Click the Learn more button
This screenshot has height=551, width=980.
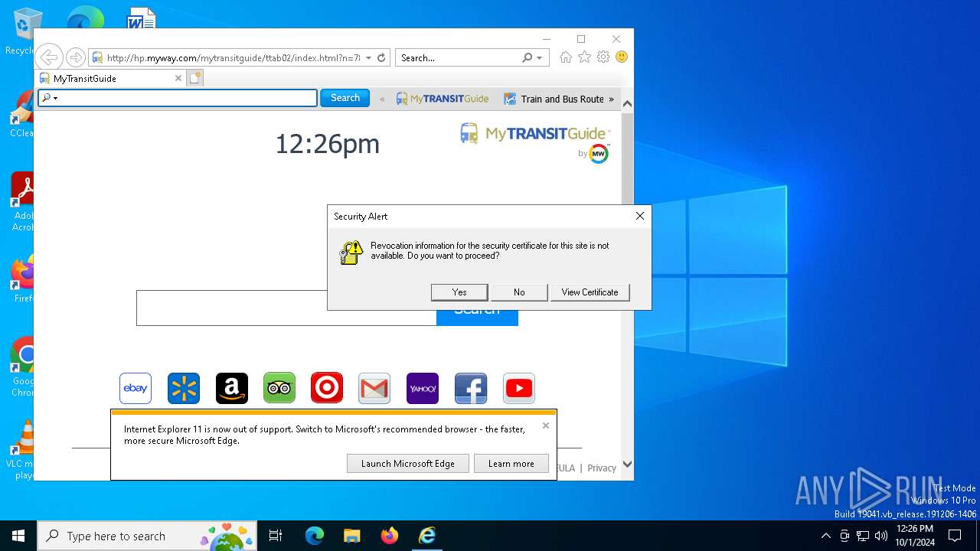511,464
